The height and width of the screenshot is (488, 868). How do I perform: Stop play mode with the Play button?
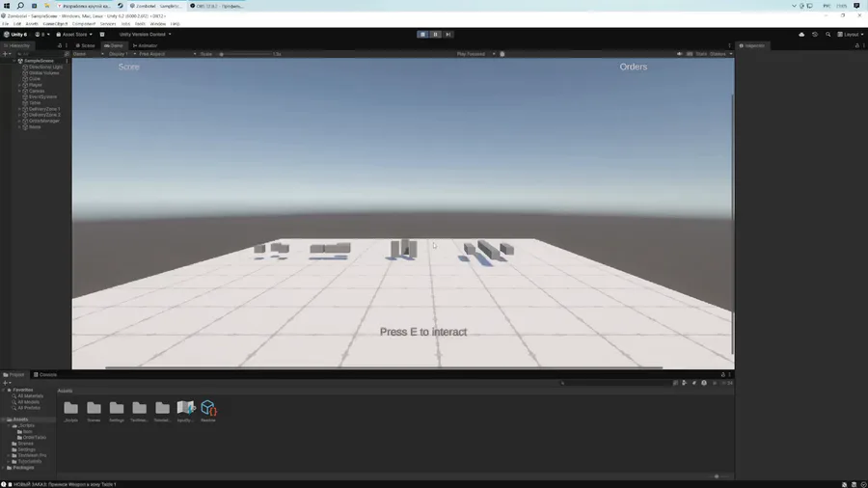click(x=423, y=35)
